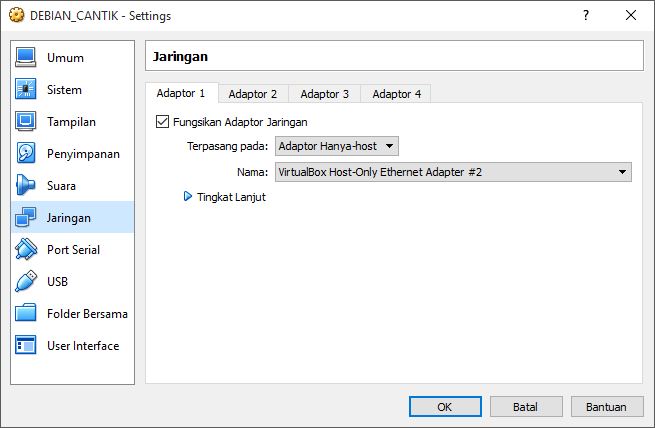Click the Folder Bersama label
The height and width of the screenshot is (428, 655).
[87, 314]
